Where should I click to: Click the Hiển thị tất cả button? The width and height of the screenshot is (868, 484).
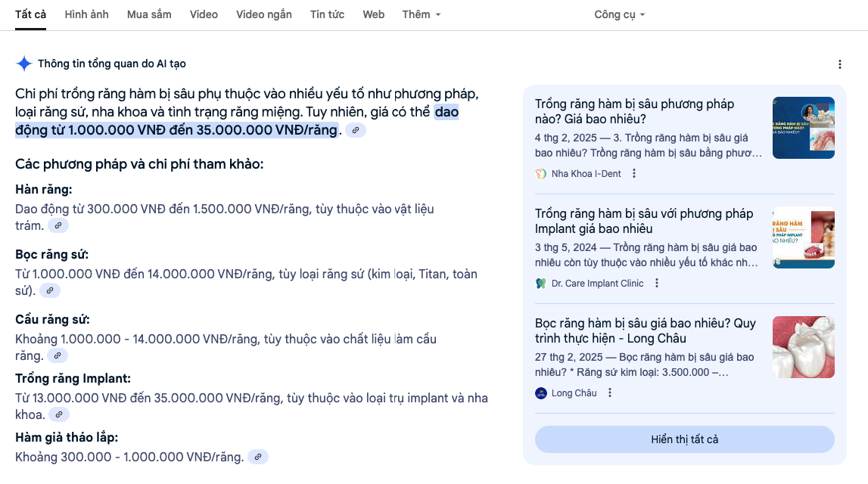click(684, 439)
